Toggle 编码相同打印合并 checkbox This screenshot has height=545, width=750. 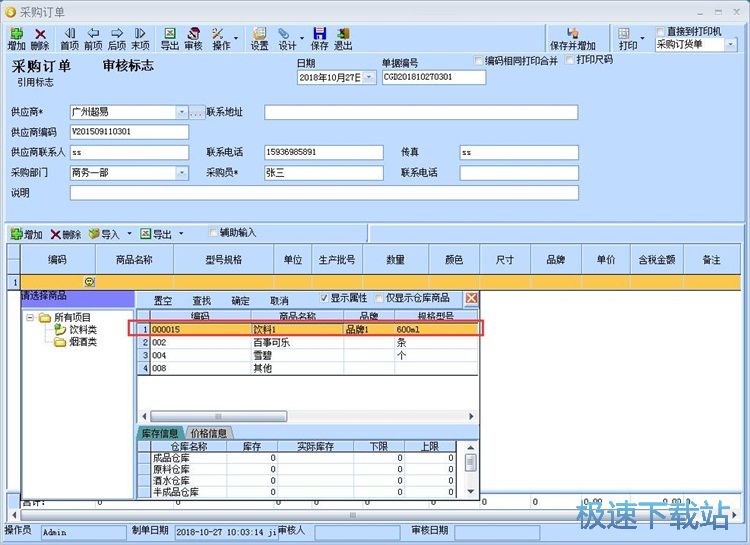coord(478,60)
